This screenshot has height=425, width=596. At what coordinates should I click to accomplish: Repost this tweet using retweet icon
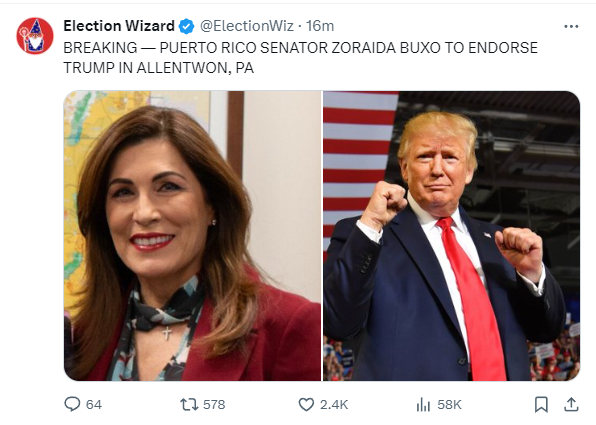[x=189, y=404]
